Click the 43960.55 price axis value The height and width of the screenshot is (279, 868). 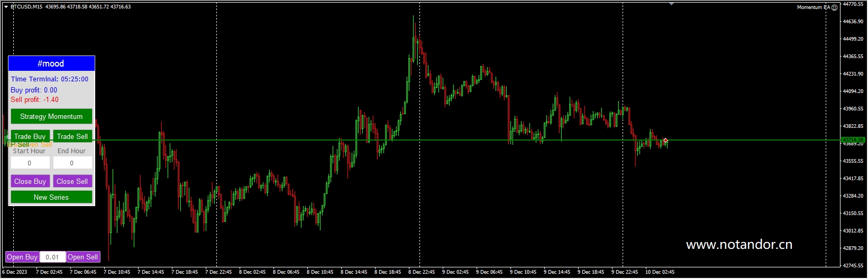[853, 109]
